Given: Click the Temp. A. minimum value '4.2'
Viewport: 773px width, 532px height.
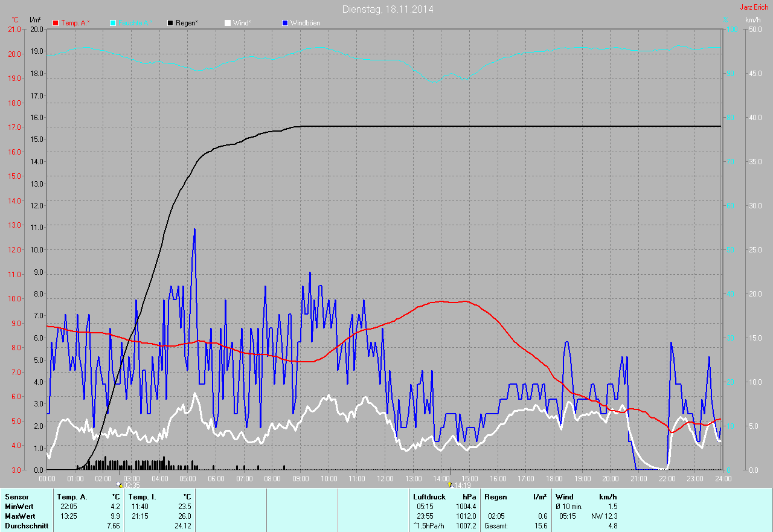Looking at the screenshot, I should tap(115, 506).
